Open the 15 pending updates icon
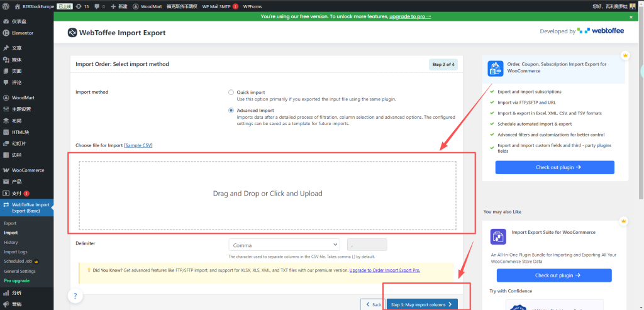Viewport: 644px width, 310px height. [82, 6]
